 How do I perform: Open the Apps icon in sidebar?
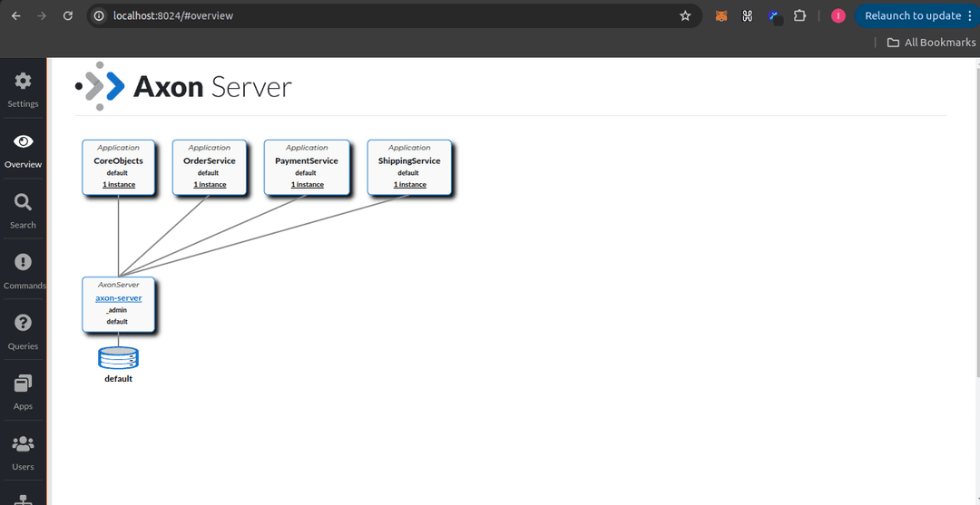pos(23,384)
